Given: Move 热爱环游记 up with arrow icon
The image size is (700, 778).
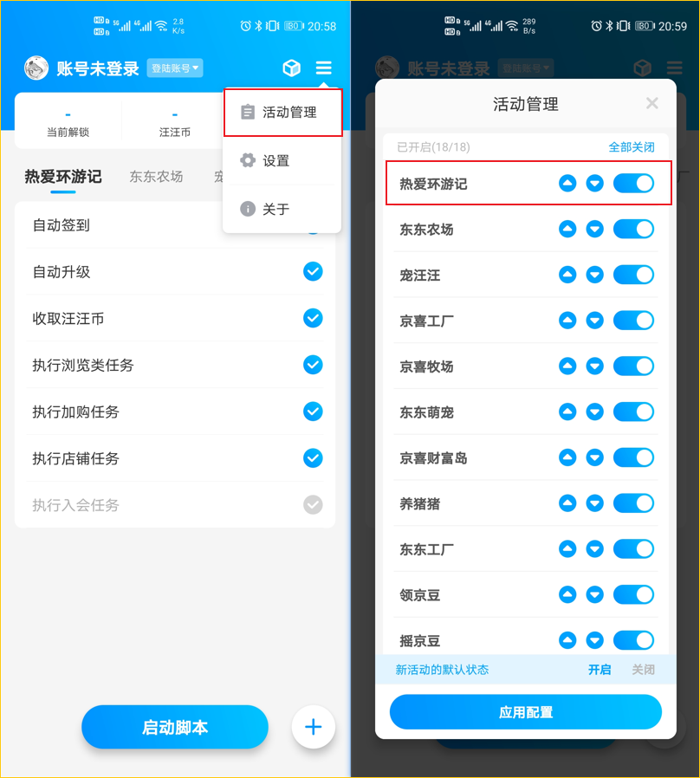Looking at the screenshot, I should (567, 183).
